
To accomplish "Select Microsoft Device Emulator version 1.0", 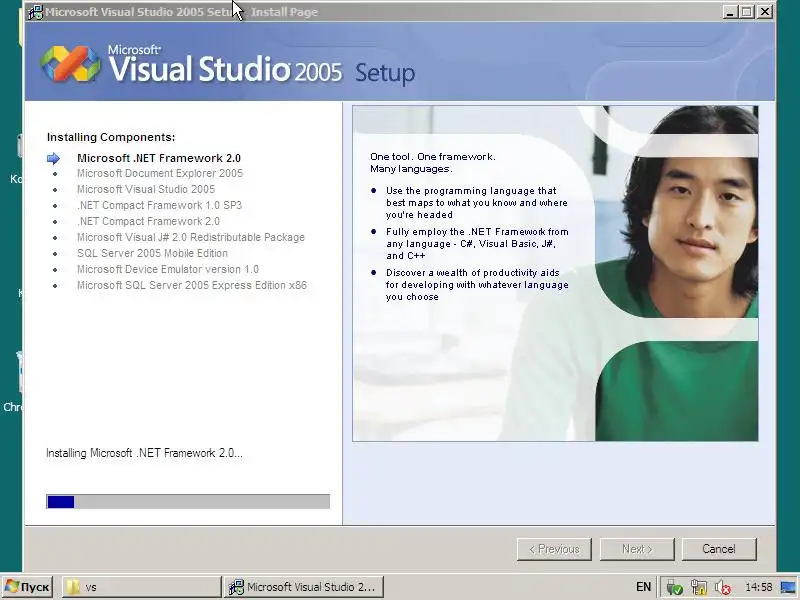I will click(x=168, y=269).
